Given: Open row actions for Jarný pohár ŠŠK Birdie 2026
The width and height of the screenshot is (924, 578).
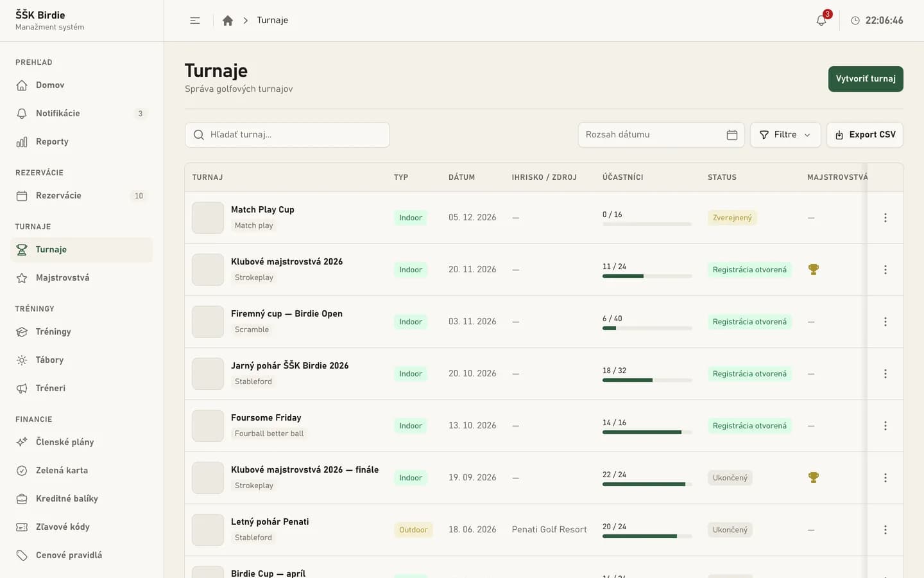Looking at the screenshot, I should pyautogui.click(x=886, y=374).
